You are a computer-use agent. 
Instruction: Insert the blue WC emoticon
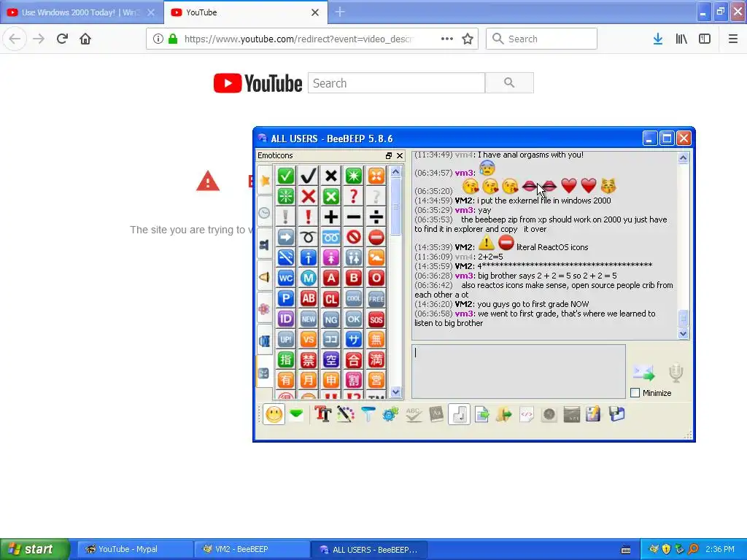tap(286, 278)
